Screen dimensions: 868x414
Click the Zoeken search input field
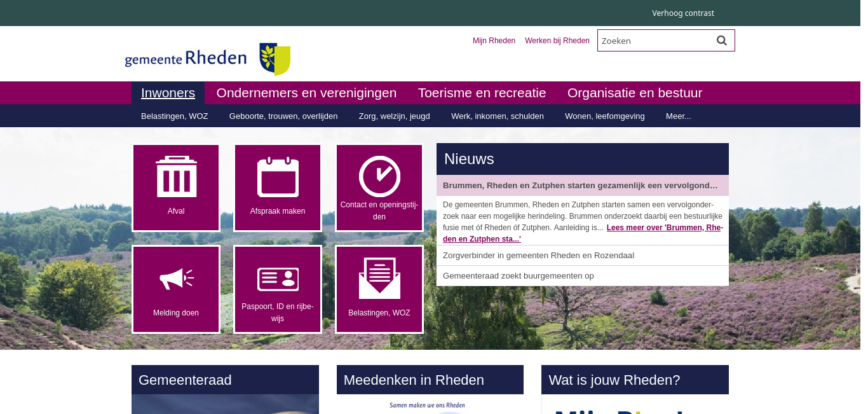[x=654, y=41]
